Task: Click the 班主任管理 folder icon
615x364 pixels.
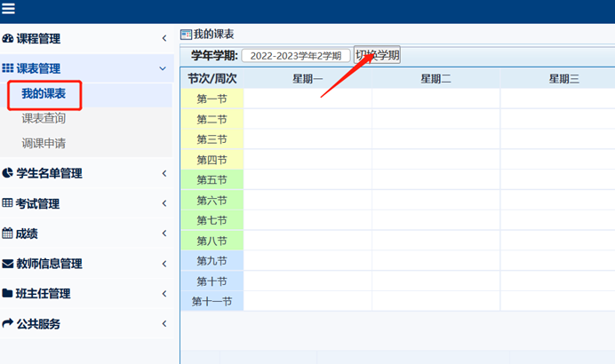Action: [8, 294]
